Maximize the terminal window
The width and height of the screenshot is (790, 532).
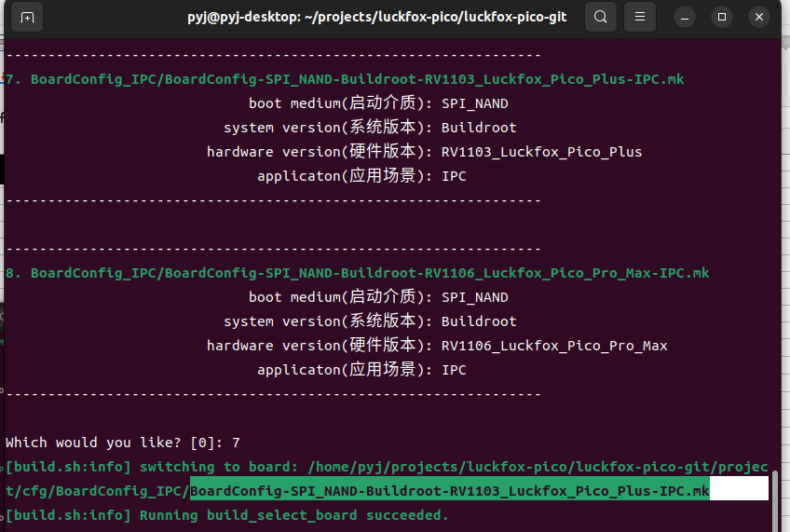tap(722, 17)
